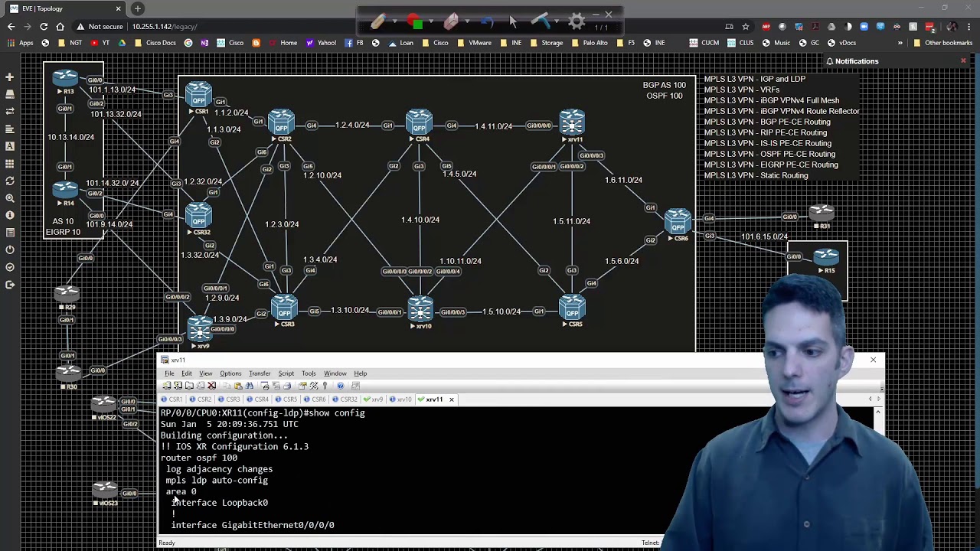Click the 'mpls ldp auto-config' terminal line
This screenshot has height=551, width=980.
pos(217,480)
